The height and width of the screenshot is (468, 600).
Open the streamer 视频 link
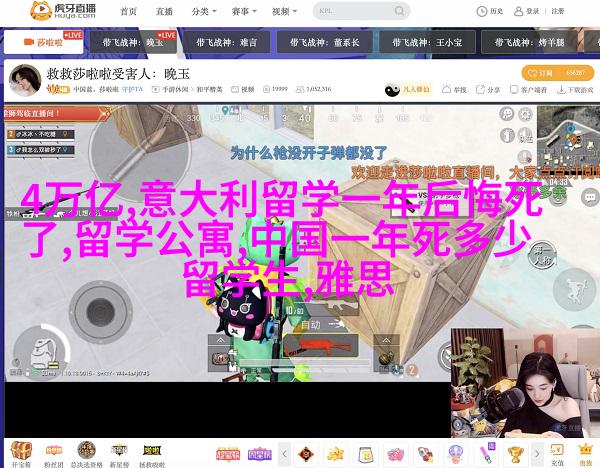point(243,89)
